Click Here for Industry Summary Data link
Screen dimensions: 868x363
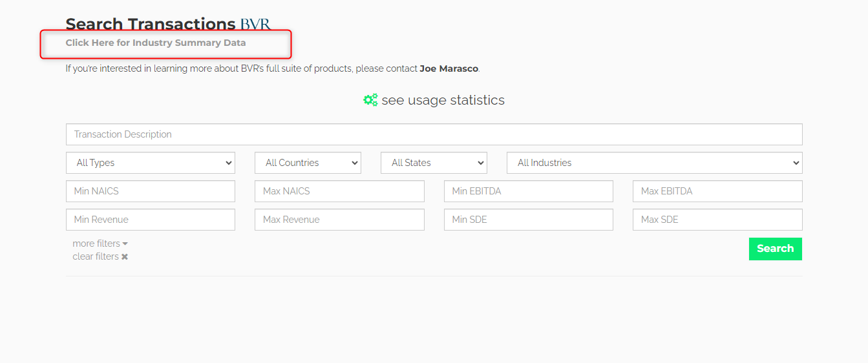(x=156, y=43)
